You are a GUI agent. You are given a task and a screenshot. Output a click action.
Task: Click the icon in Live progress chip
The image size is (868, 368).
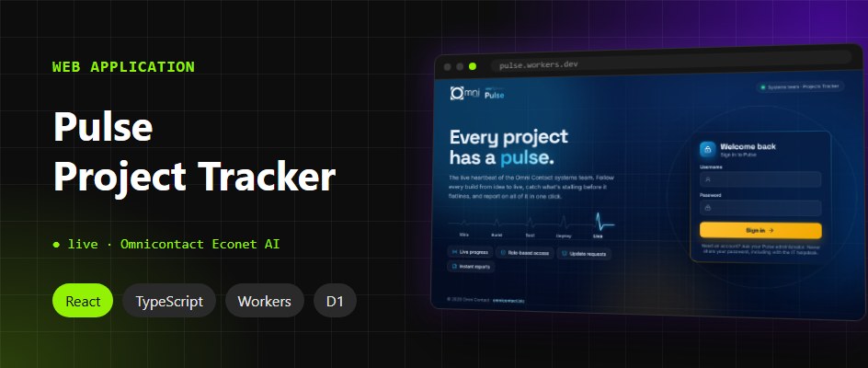point(454,252)
